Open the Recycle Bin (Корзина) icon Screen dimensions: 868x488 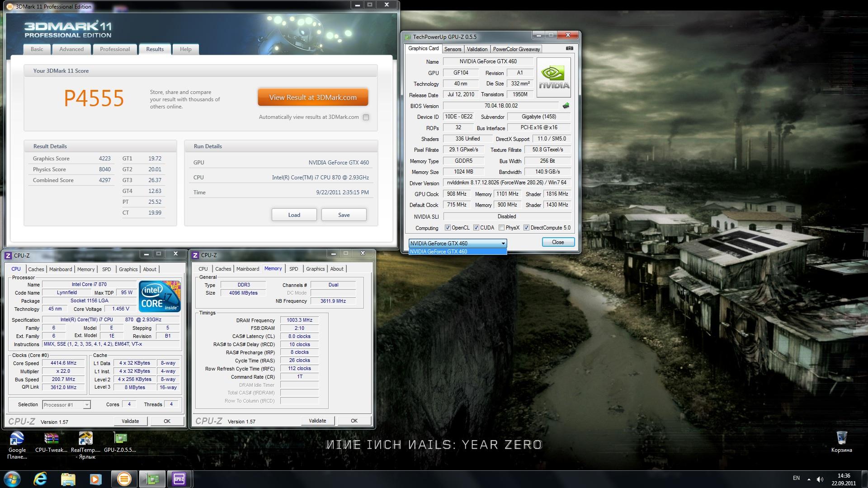point(841,441)
